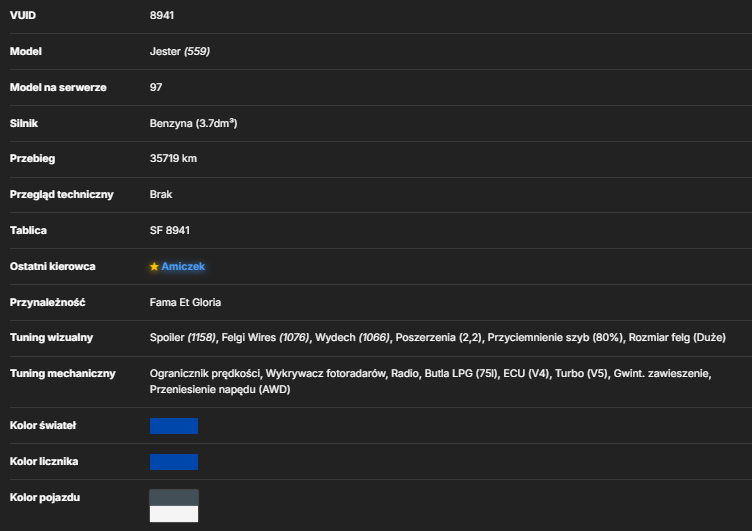
Task: Click Ogranicznik prędkości in mechanical tuning
Action: coord(205,373)
